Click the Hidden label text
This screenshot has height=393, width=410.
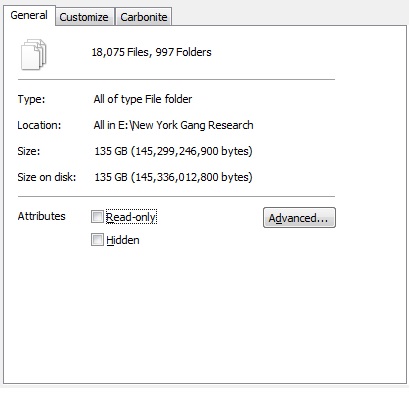click(x=123, y=240)
